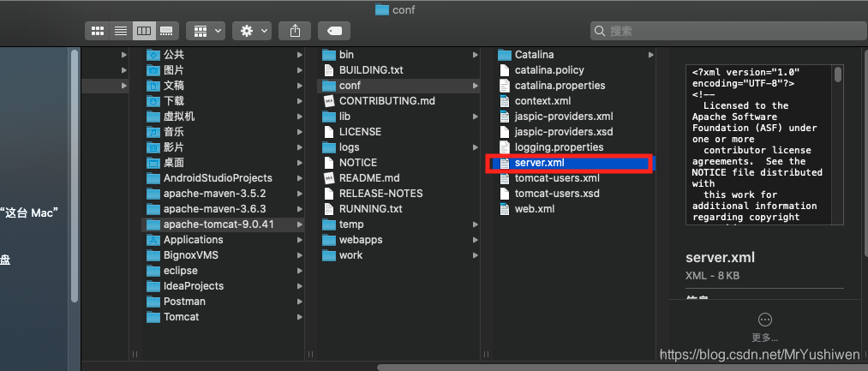Expand the conf folder arrow
Viewport: 868px width, 371px height.
pos(476,86)
